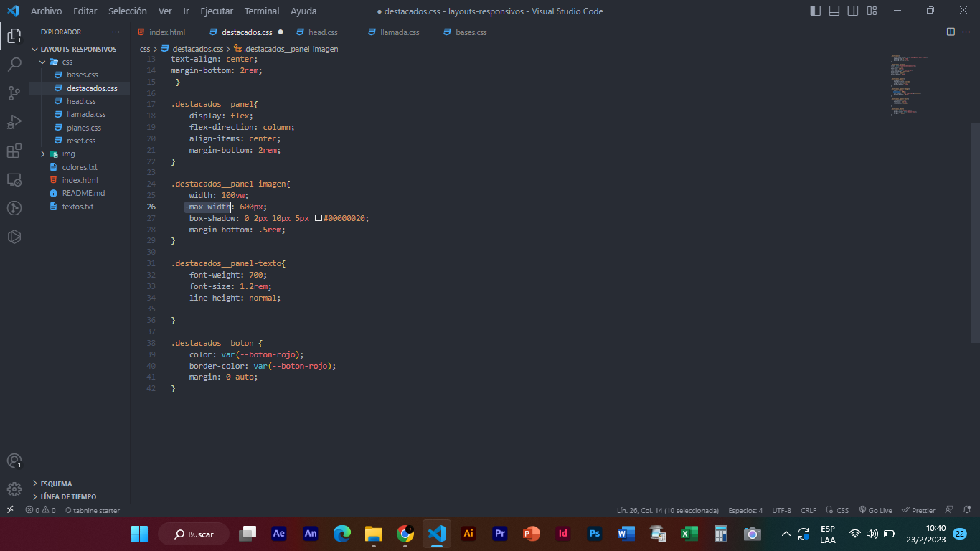Open Google Chrome from the taskbar
This screenshot has width=980, height=551.
click(x=405, y=534)
